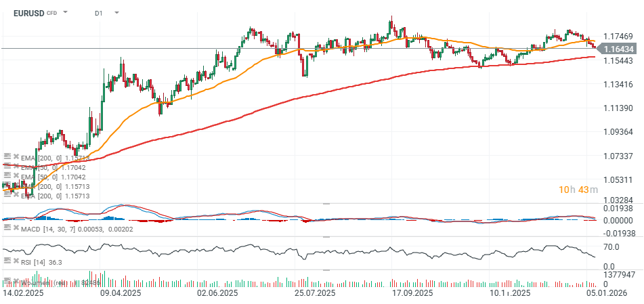
Task: Open settings menu icon for RSI indicator
Action: tap(7, 261)
